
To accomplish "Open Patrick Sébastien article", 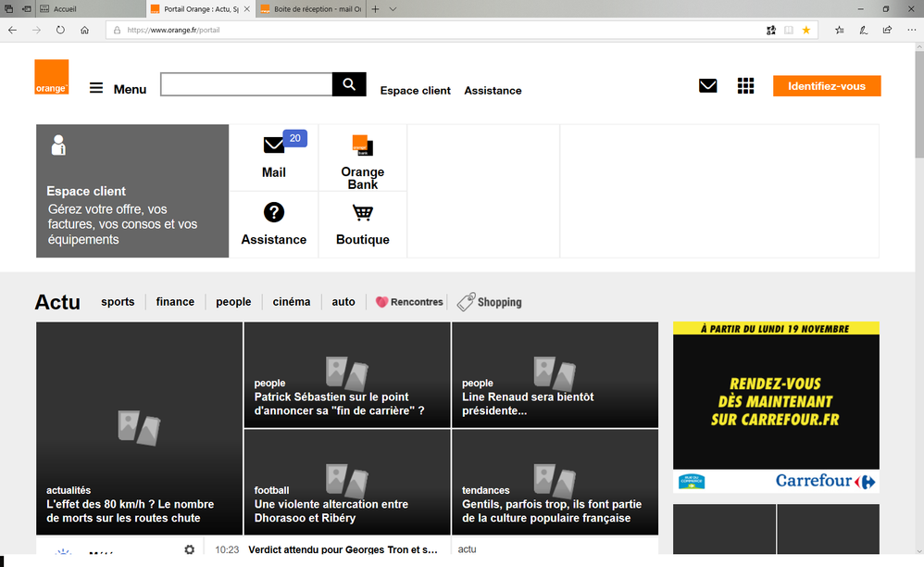I will 347,375.
